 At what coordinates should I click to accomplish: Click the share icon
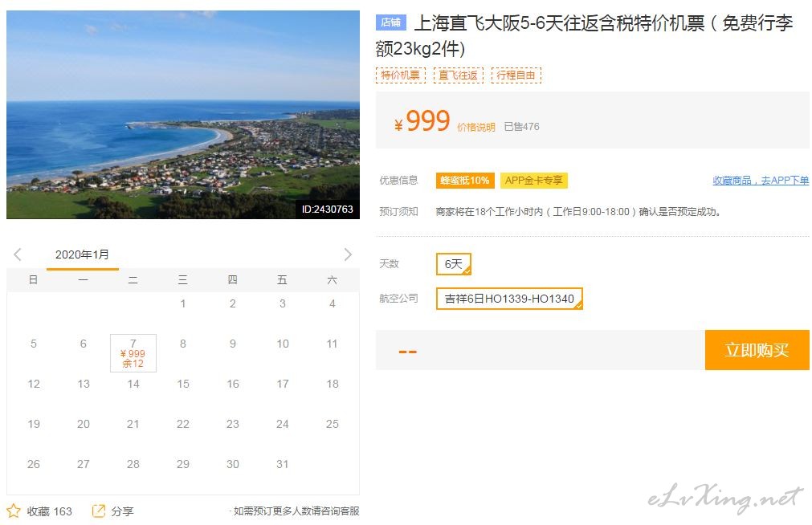tap(99, 511)
